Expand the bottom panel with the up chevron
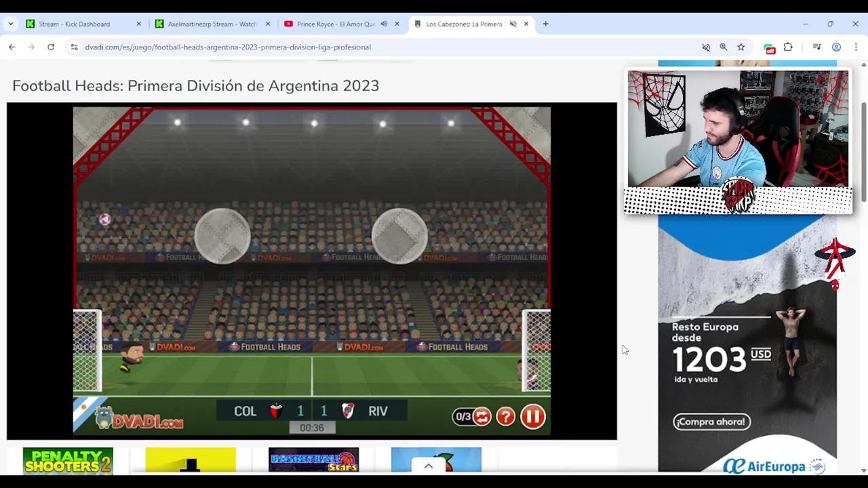868x488 pixels. (428, 466)
